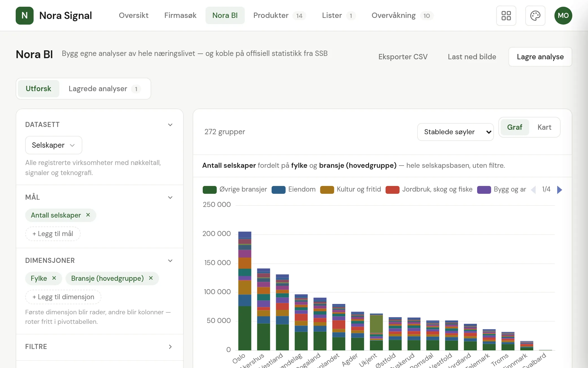Image resolution: width=588 pixels, height=368 pixels.
Task: Open the MO user avatar menu
Action: 563,16
